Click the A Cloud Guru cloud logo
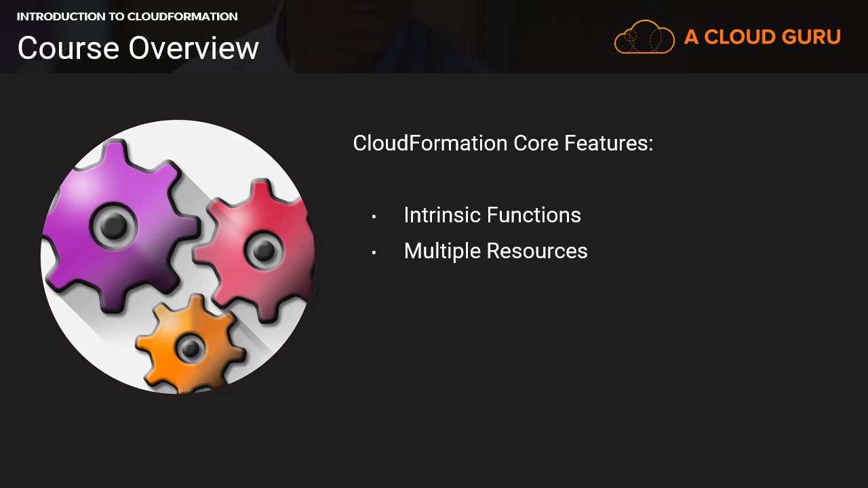The height and width of the screenshot is (488, 868). click(x=644, y=37)
